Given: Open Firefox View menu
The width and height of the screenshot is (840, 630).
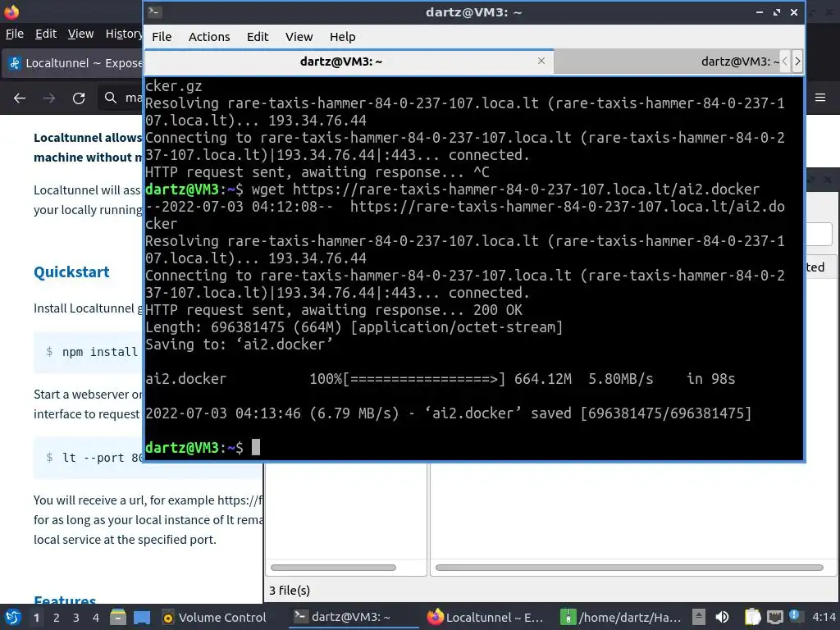Looking at the screenshot, I should click(80, 34).
